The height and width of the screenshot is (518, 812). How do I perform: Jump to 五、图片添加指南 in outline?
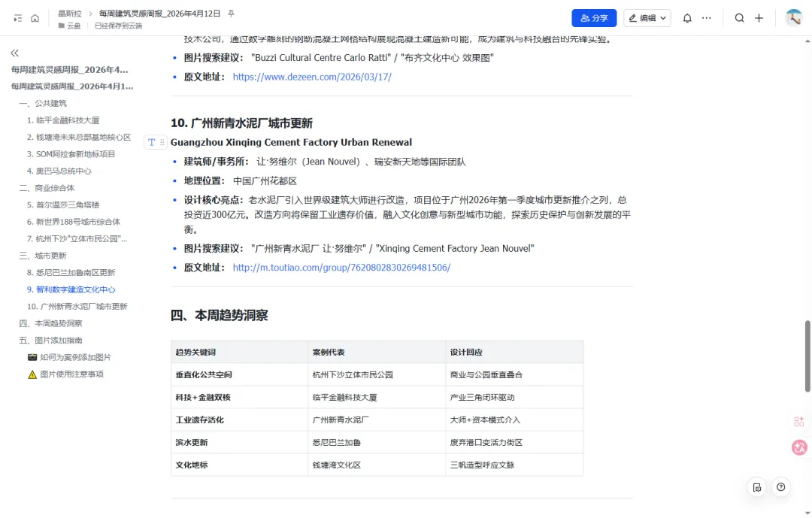(51, 341)
